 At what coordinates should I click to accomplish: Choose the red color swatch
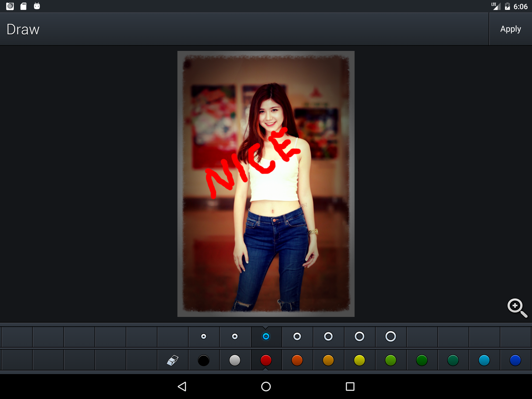[266, 360]
